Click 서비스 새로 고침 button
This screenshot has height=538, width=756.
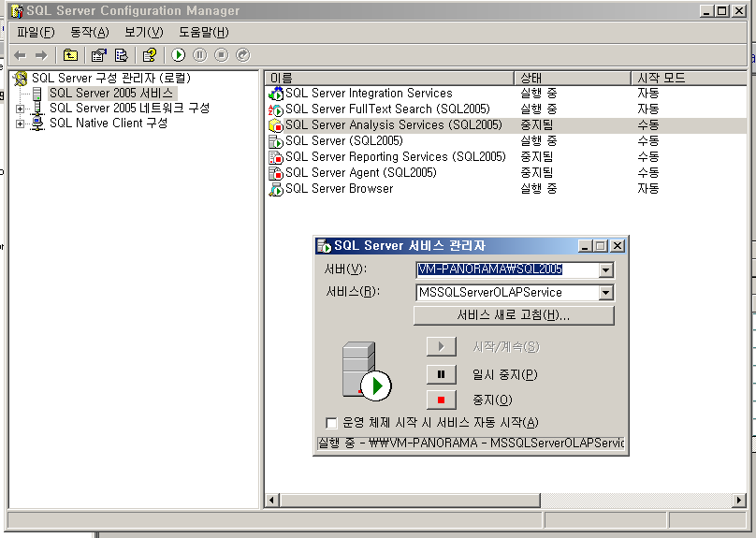(x=514, y=315)
